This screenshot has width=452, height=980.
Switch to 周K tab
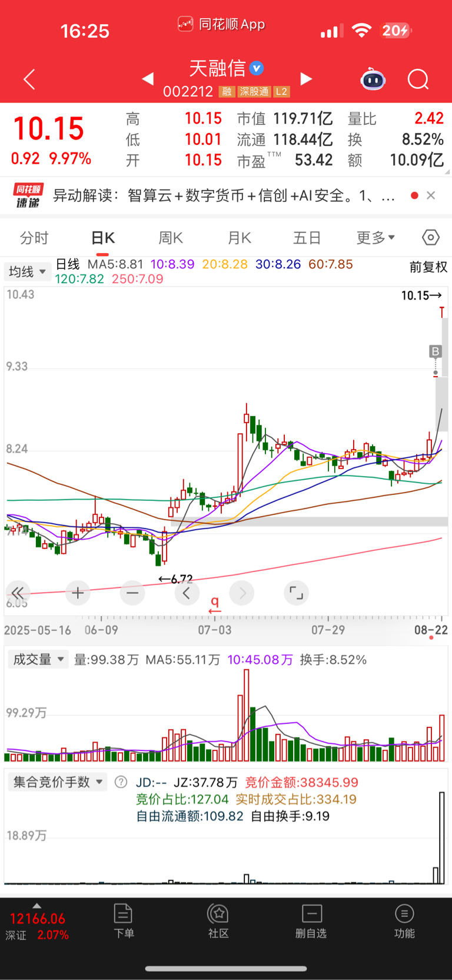point(171,238)
